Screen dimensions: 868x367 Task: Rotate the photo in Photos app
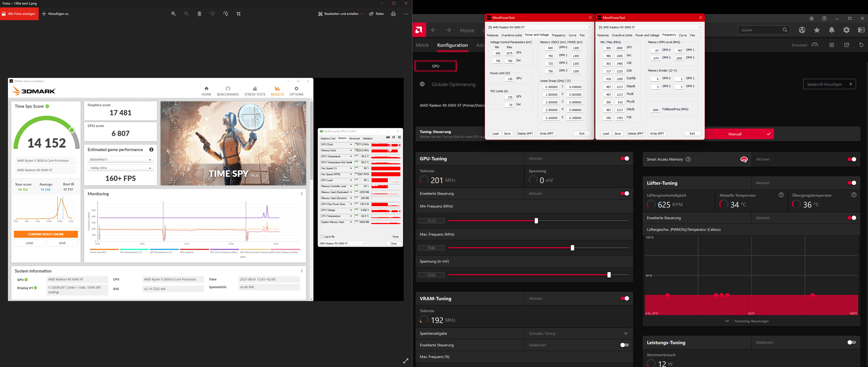(226, 14)
